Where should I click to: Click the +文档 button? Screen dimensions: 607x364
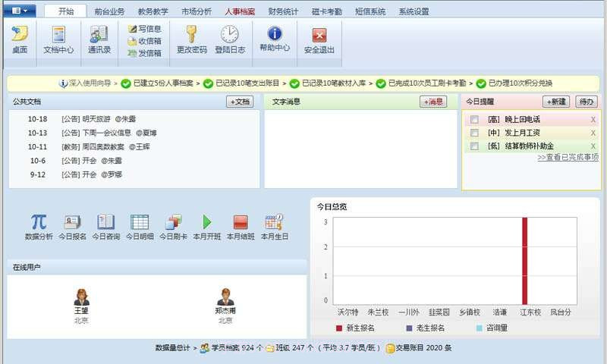pos(240,102)
